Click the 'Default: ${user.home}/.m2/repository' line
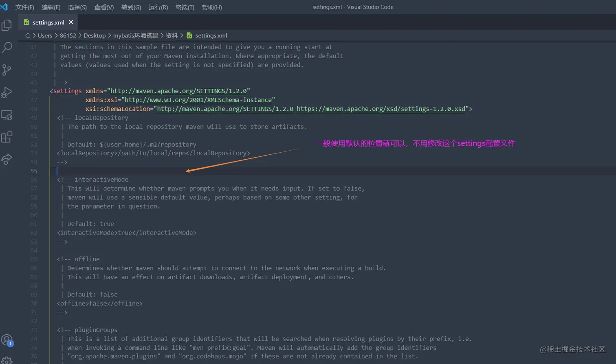This screenshot has height=364, width=616. pyautogui.click(x=132, y=144)
